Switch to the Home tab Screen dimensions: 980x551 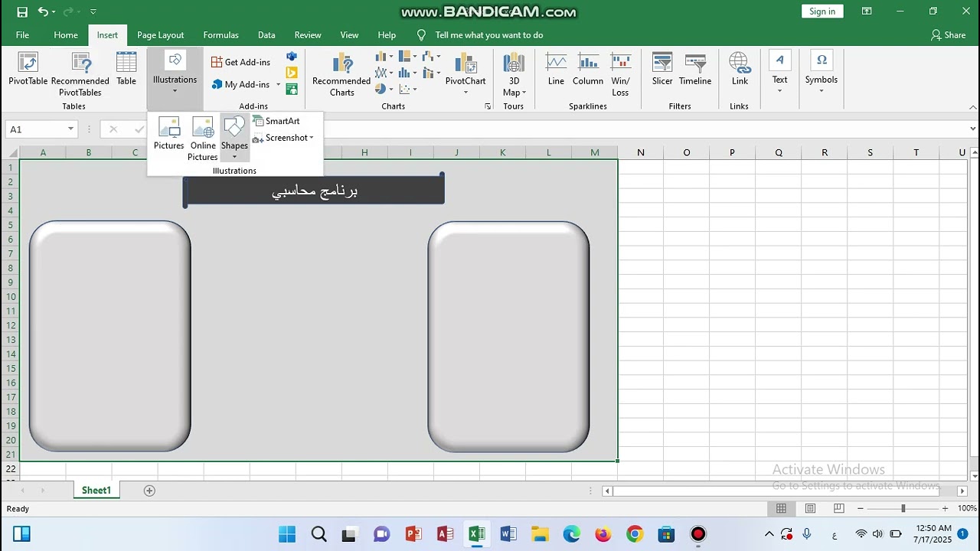pos(66,35)
